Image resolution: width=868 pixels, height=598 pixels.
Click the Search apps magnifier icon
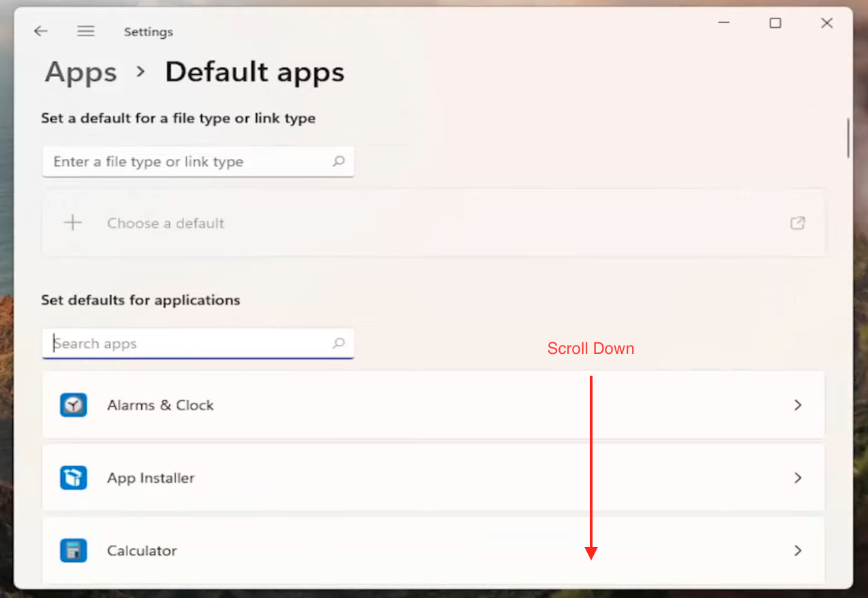pos(338,344)
